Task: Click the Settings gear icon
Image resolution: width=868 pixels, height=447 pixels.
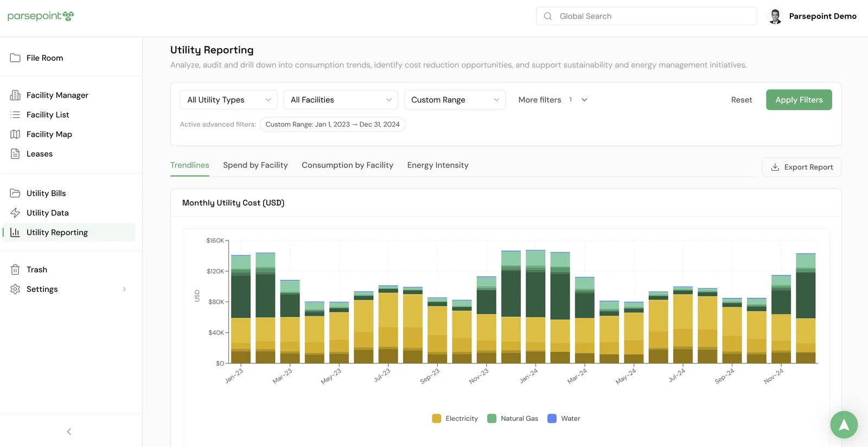Action: [x=15, y=289]
